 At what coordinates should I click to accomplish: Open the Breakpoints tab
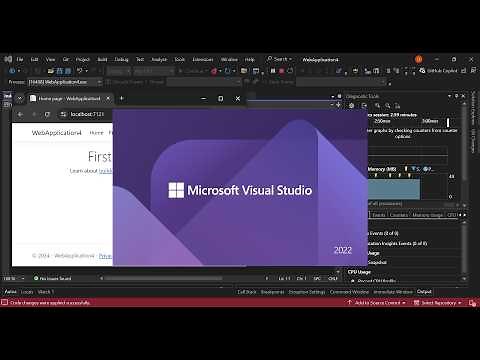(x=272, y=292)
